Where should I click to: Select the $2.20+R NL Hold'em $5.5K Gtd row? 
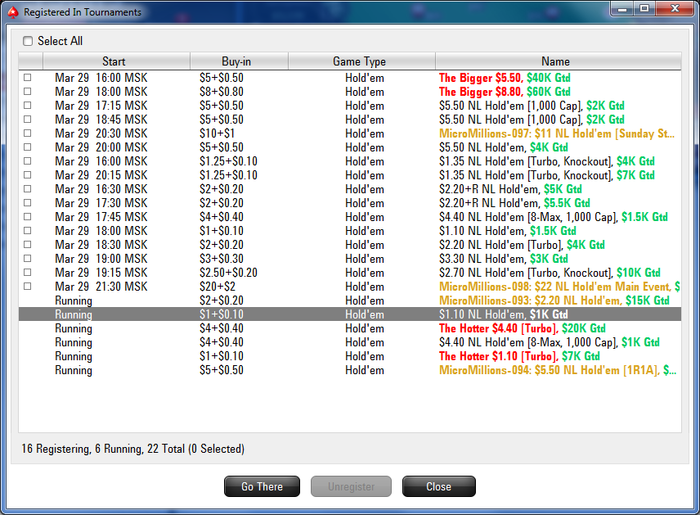(350, 203)
